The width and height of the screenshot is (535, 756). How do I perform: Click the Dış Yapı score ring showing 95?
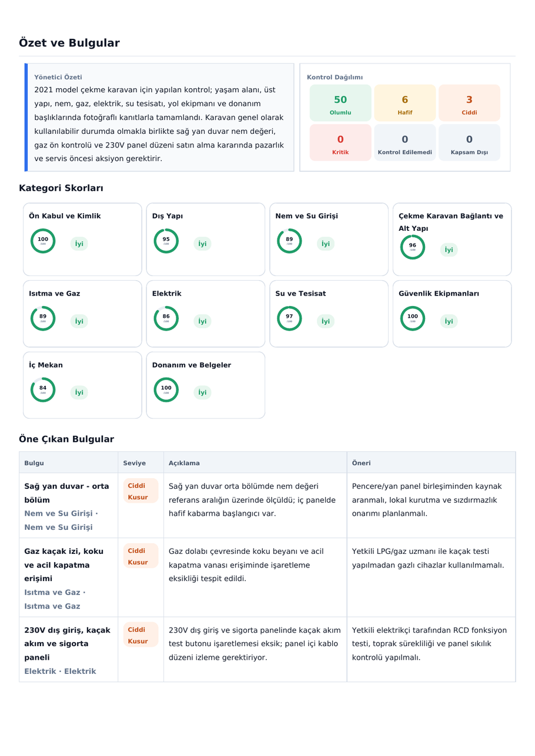(x=166, y=241)
